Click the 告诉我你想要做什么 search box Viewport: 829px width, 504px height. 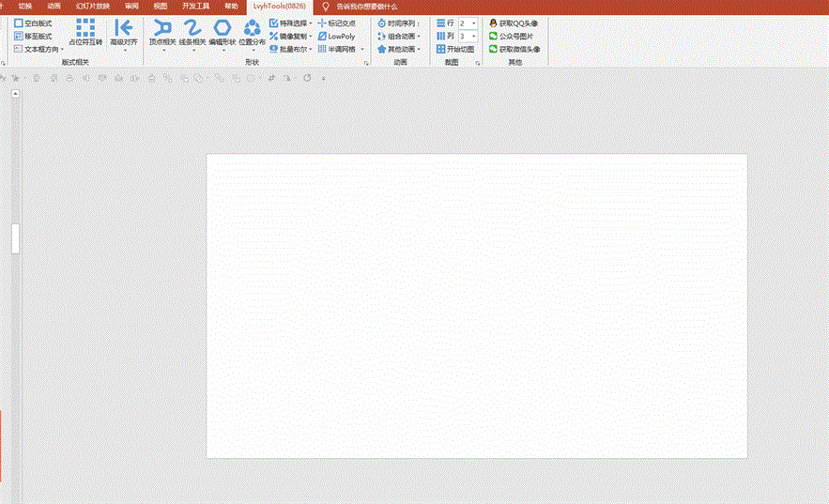(366, 6)
